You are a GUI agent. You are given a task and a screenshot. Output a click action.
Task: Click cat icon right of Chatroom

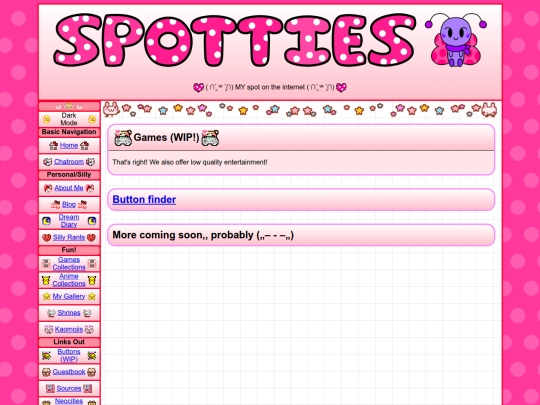90,162
